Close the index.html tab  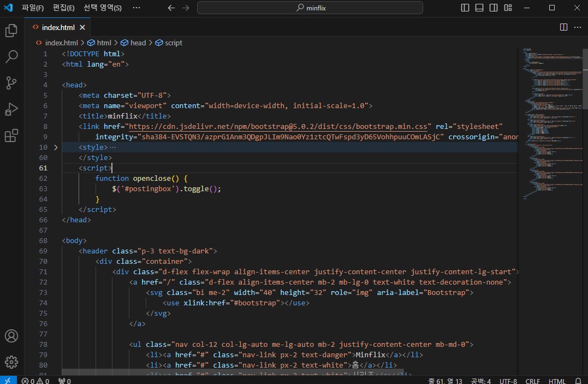[x=82, y=27]
